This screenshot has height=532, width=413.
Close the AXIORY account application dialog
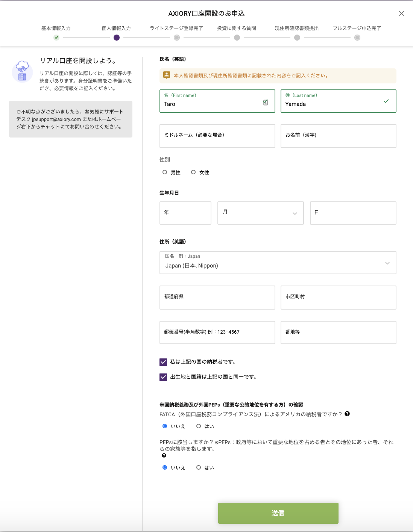401,14
